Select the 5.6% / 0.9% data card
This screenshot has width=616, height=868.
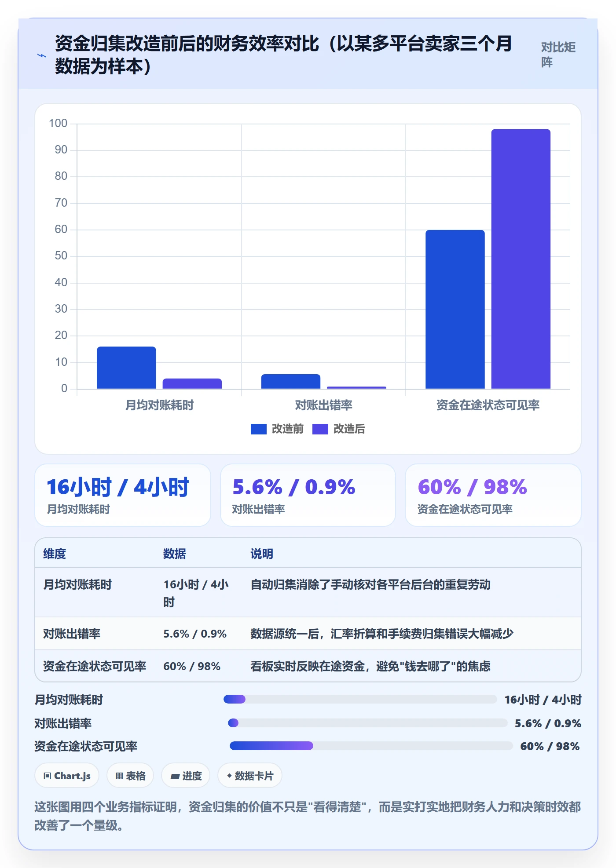308,495
